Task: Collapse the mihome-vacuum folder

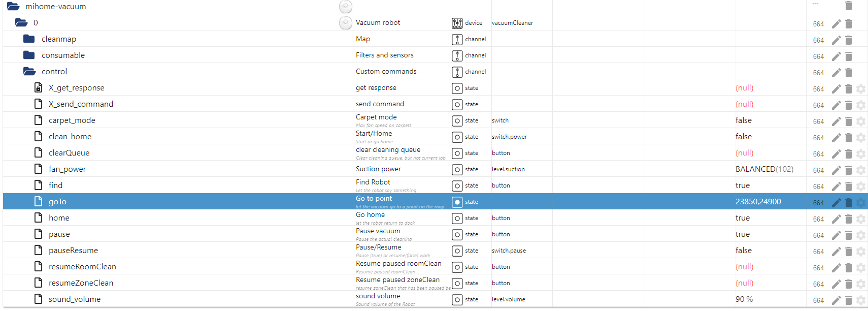Action: point(13,7)
